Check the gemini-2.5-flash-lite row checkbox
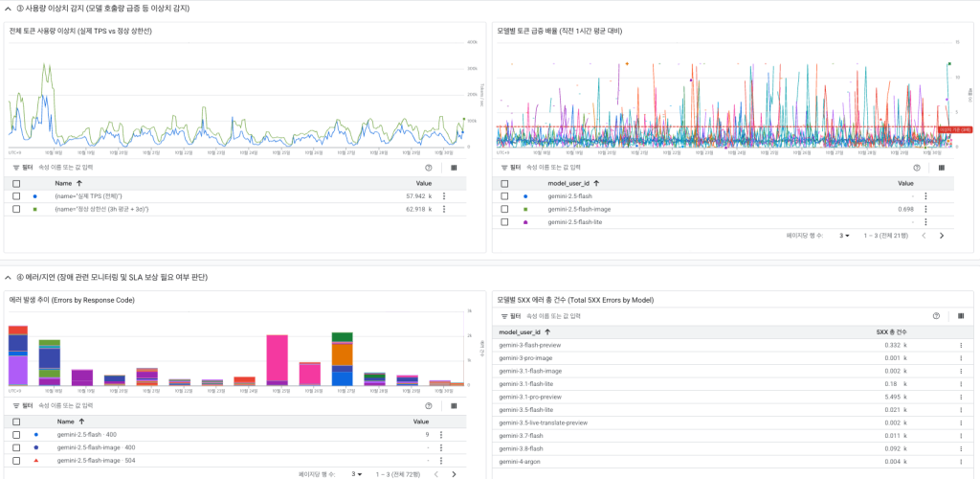The width and height of the screenshot is (980, 479). point(504,222)
